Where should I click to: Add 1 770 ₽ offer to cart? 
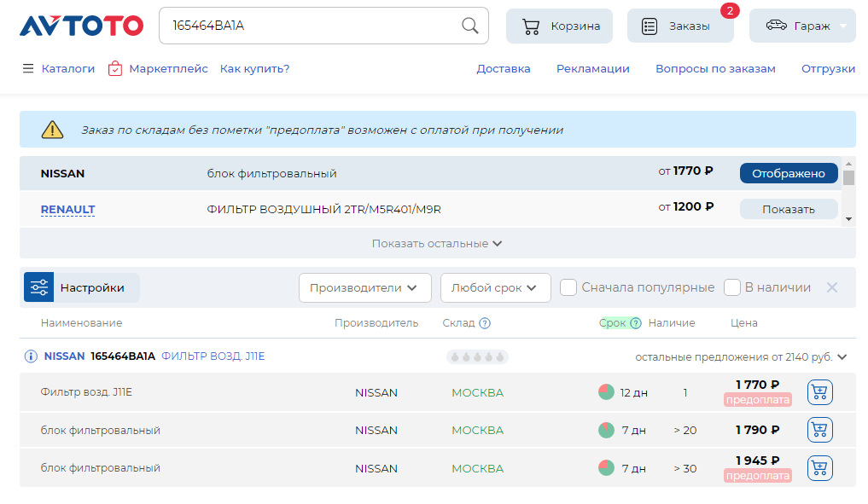click(820, 392)
